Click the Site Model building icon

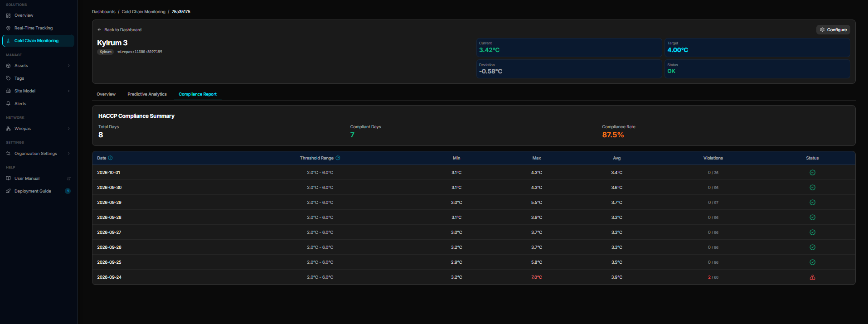click(x=8, y=91)
